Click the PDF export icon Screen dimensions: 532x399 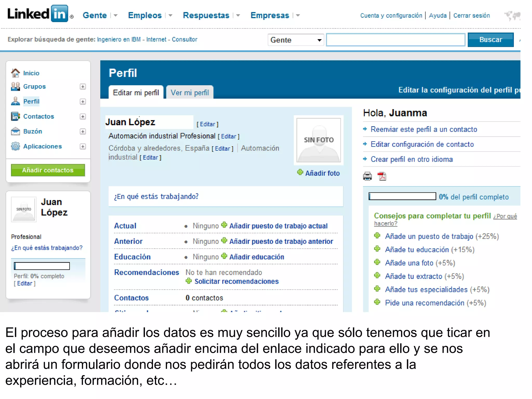[x=382, y=176]
